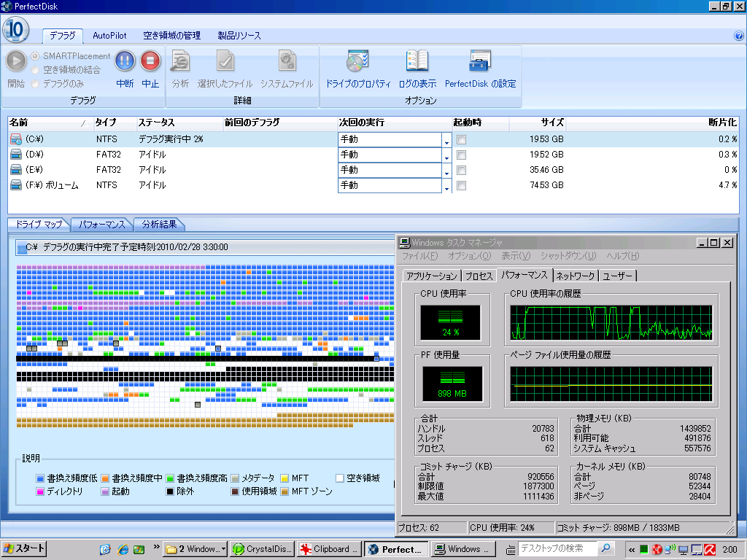Click the デスクトップの検索 search field
The height and width of the screenshot is (560, 747).
pos(558,549)
